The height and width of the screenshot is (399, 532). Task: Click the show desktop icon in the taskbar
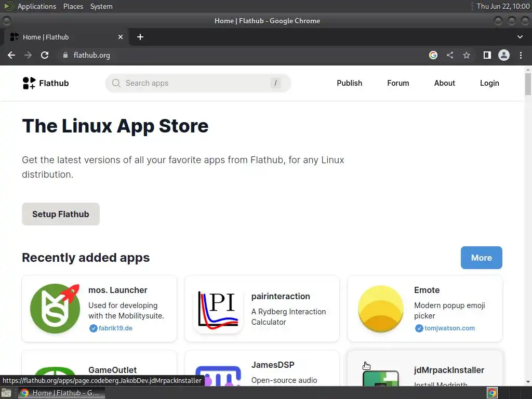(6, 393)
